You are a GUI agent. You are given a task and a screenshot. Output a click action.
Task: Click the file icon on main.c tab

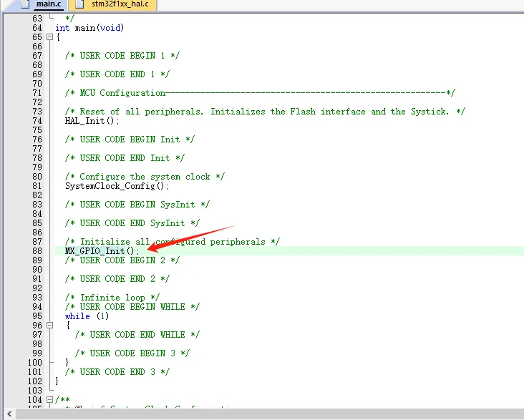click(23, 5)
